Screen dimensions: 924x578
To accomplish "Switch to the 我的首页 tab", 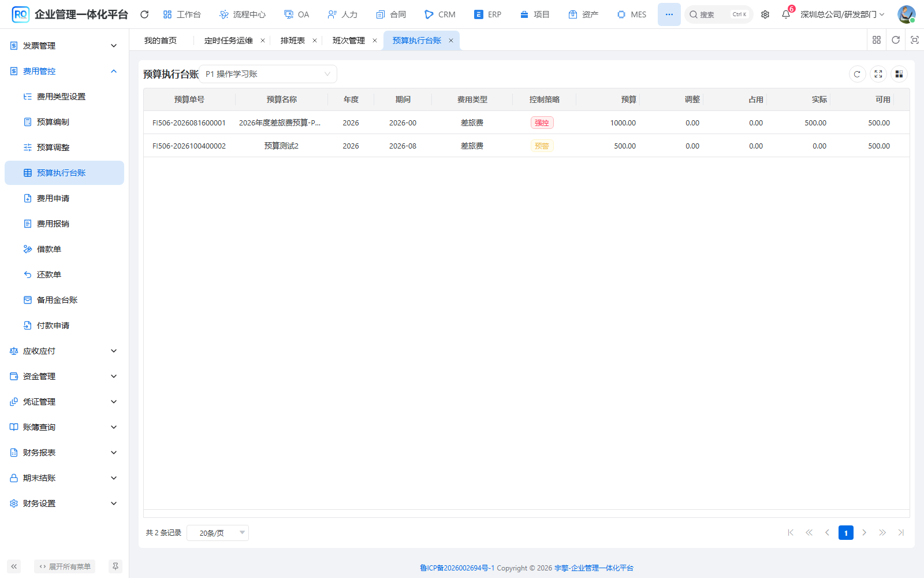I will [161, 40].
